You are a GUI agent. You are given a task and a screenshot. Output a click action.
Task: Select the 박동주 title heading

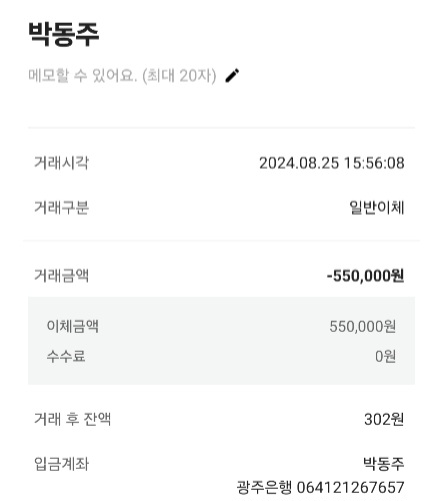pyautogui.click(x=64, y=34)
